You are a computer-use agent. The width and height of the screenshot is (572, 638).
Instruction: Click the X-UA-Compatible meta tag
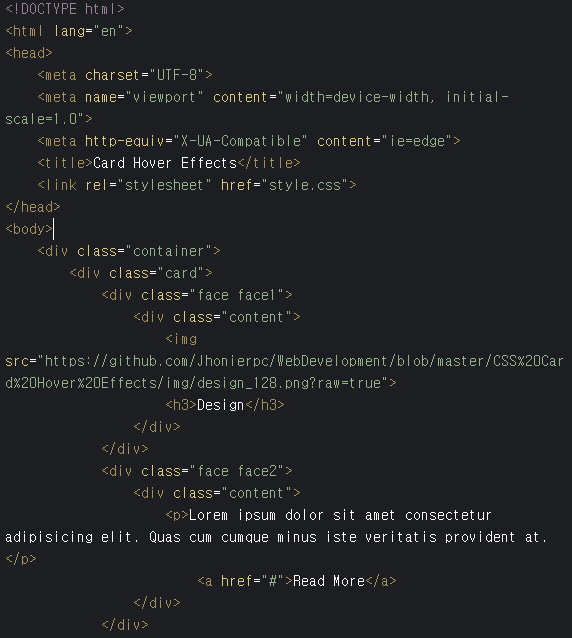249,141
